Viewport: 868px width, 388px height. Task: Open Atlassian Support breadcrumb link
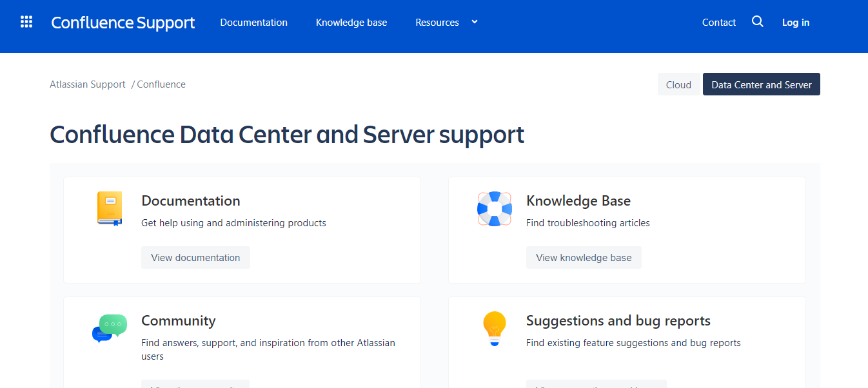point(88,84)
